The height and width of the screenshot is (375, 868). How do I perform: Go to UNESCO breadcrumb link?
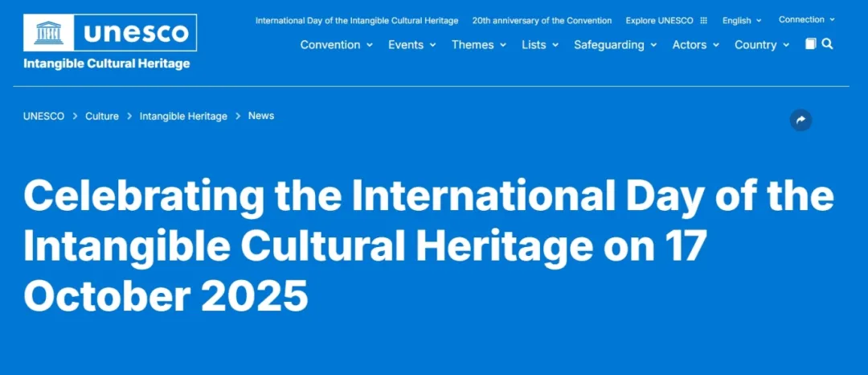pyautogui.click(x=43, y=117)
